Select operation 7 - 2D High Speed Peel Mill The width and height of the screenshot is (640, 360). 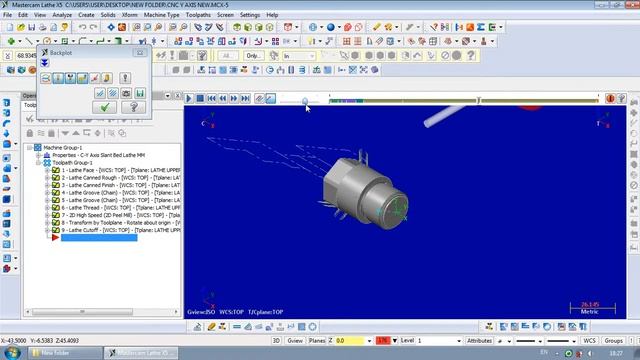click(120, 215)
